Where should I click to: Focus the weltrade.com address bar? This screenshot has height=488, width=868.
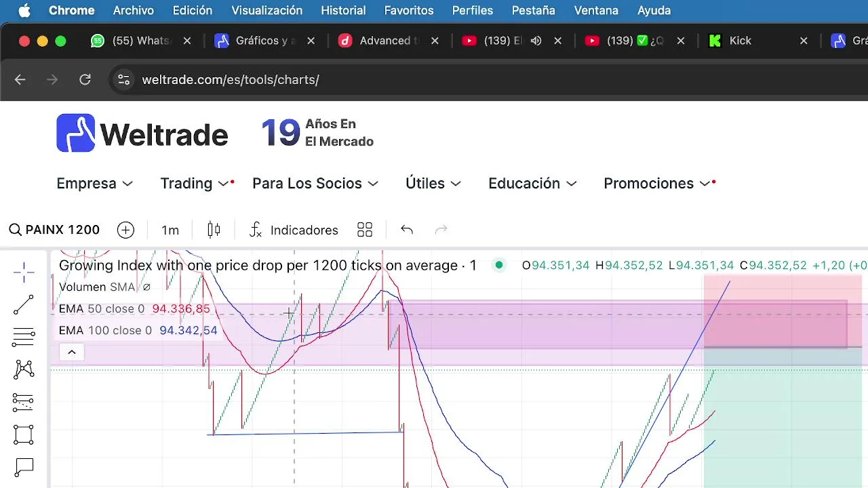coord(231,79)
